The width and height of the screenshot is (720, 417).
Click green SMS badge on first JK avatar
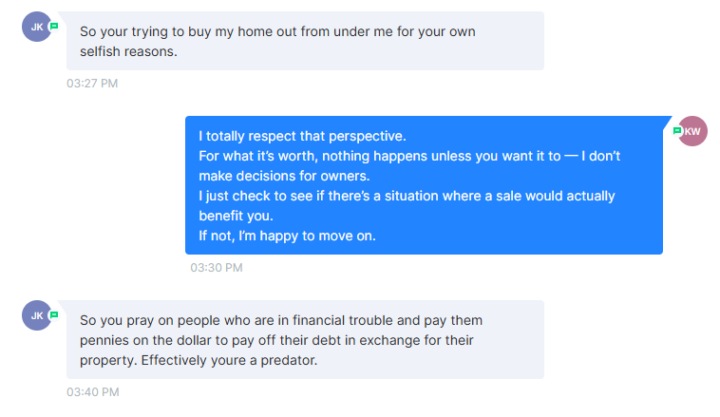(53, 26)
